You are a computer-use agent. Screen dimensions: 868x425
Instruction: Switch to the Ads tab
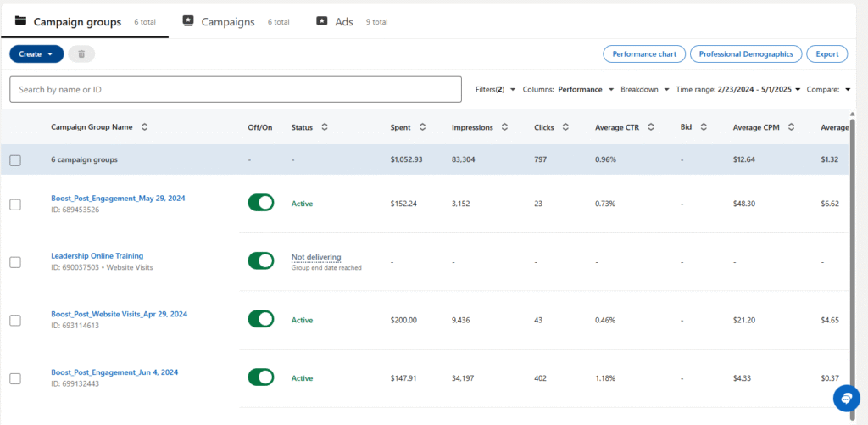352,21
